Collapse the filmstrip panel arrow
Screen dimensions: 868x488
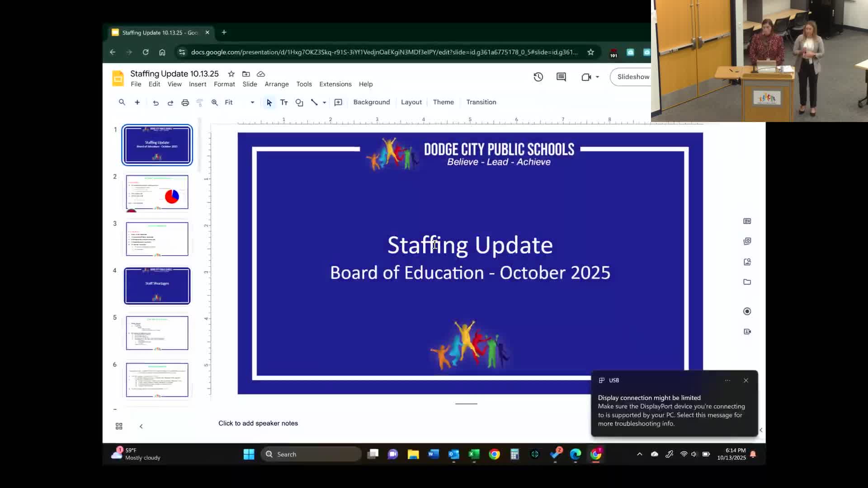coord(141,426)
